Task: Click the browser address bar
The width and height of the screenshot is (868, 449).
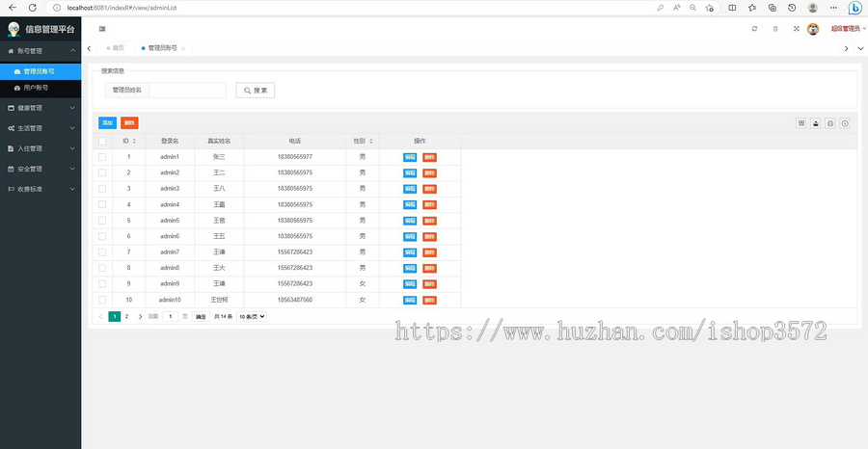Action: click(354, 8)
